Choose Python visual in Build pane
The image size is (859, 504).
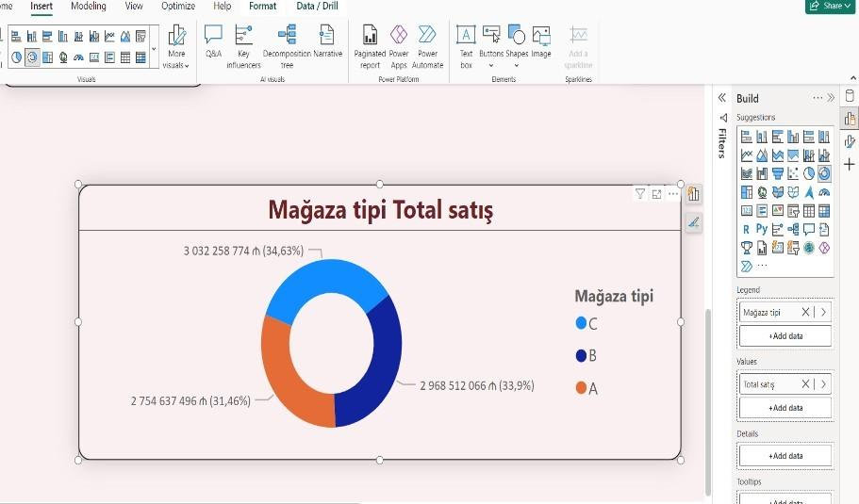click(x=762, y=229)
